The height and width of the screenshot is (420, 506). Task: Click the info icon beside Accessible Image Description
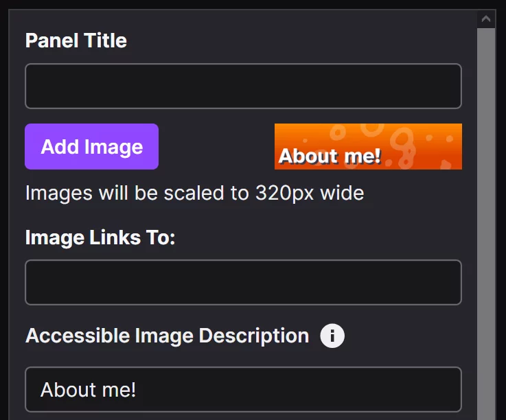coord(332,336)
